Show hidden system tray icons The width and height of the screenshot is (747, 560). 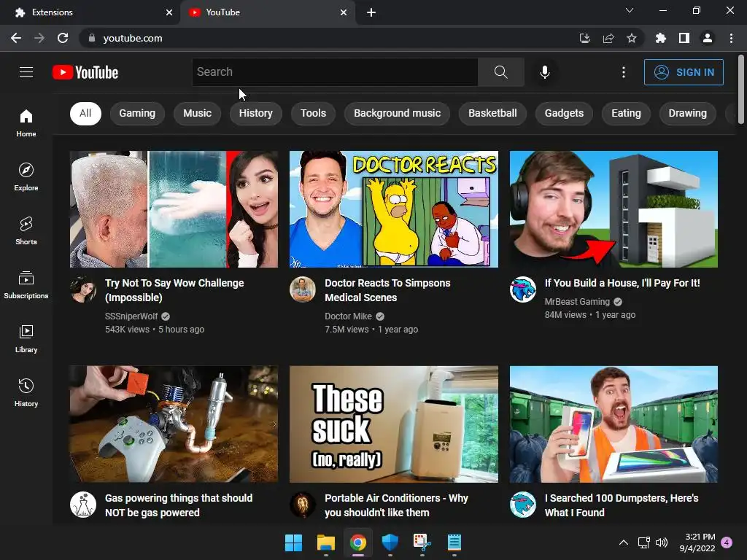(624, 542)
